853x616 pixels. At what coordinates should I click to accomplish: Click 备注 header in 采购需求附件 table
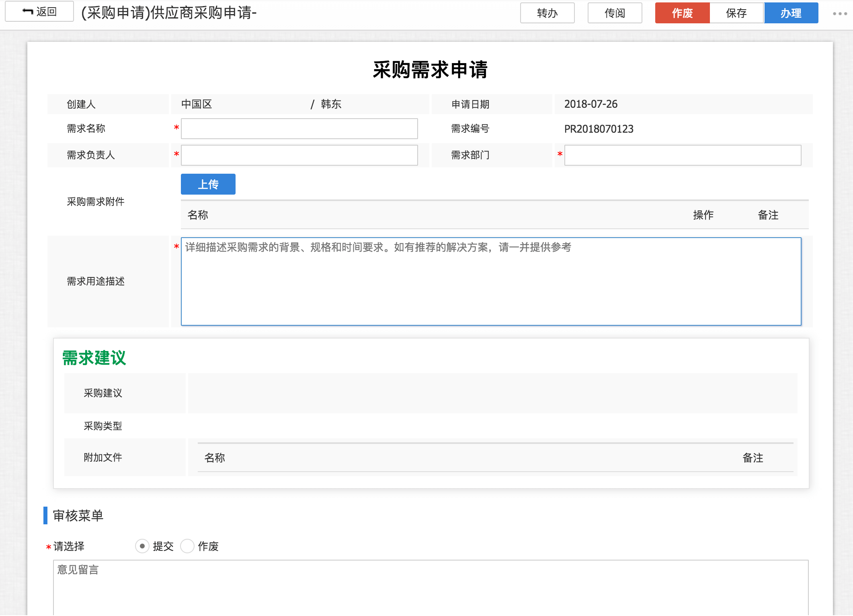coord(768,215)
